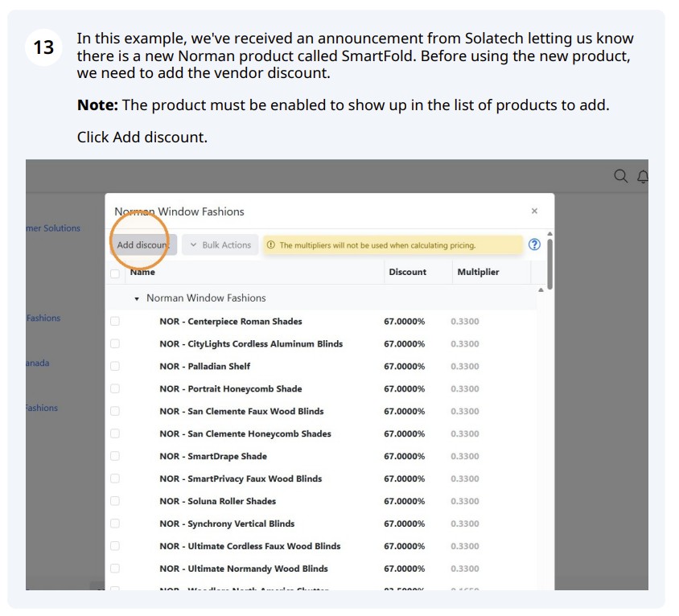This screenshot has width=679, height=616.
Task: Click the 0.3300 multiplier for Synchrony Vertical Blinds
Action: click(x=465, y=524)
